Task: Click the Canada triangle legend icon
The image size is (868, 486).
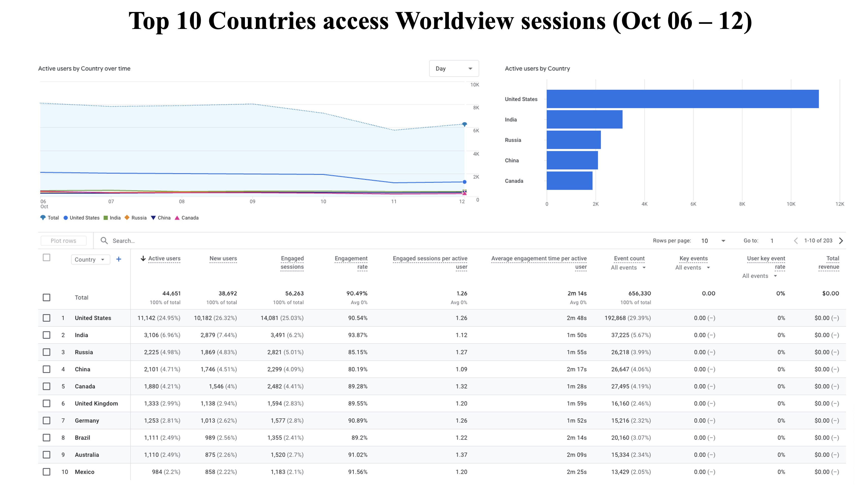Action: point(177,218)
